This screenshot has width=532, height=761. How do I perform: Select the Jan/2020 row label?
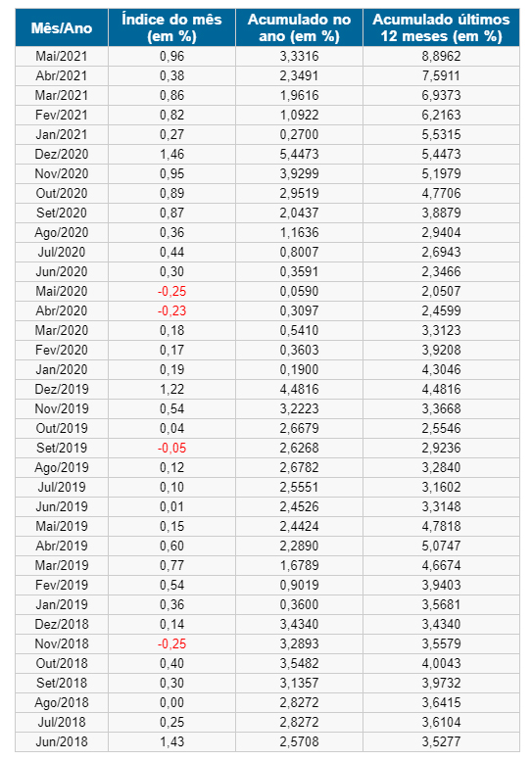pos(62,369)
